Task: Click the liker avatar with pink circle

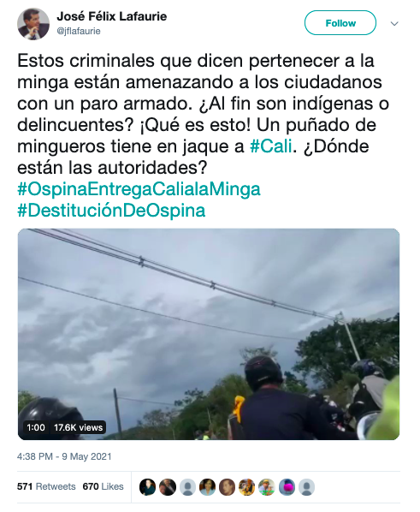Action: point(287,487)
